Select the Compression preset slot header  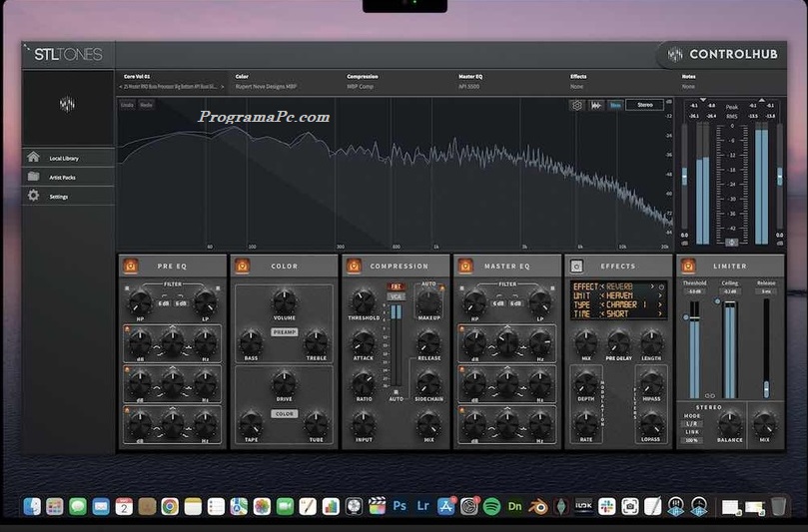363,77
